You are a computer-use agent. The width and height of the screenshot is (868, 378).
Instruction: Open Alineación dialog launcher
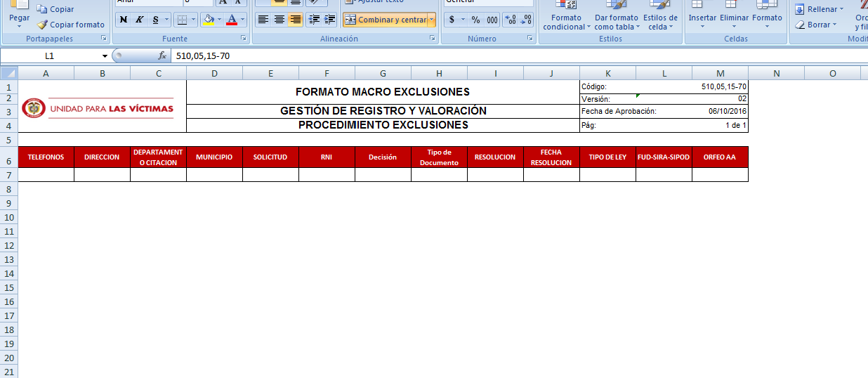coord(433,39)
